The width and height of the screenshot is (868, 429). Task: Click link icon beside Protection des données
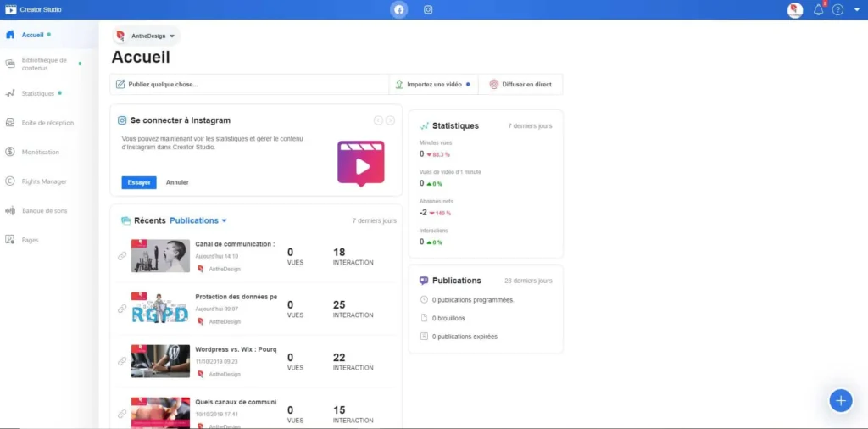(122, 309)
